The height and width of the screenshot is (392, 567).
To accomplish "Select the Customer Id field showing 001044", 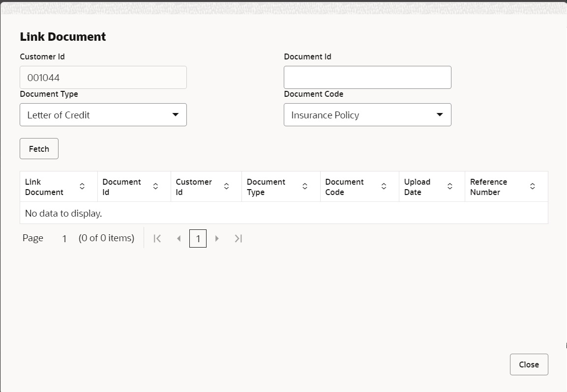I will 103,77.
